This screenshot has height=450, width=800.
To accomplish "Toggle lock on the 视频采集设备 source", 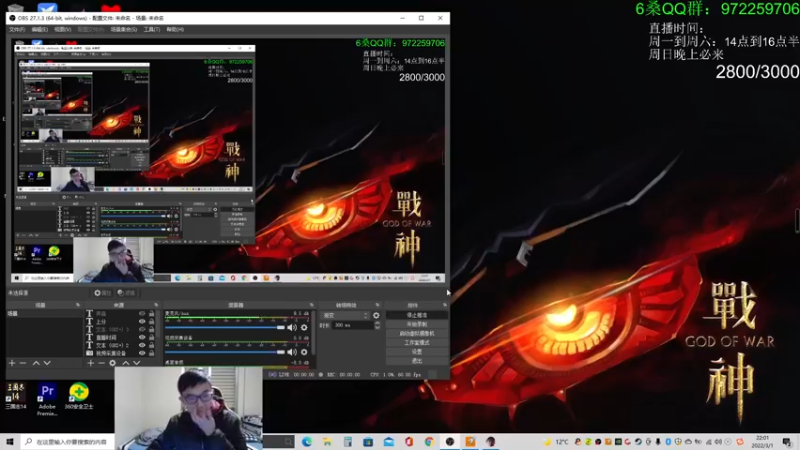I will (x=152, y=353).
